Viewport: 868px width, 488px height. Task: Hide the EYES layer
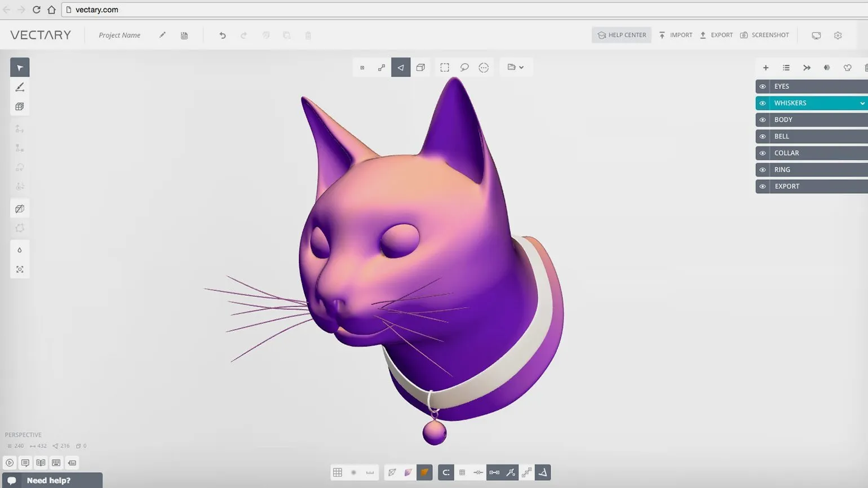[763, 87]
